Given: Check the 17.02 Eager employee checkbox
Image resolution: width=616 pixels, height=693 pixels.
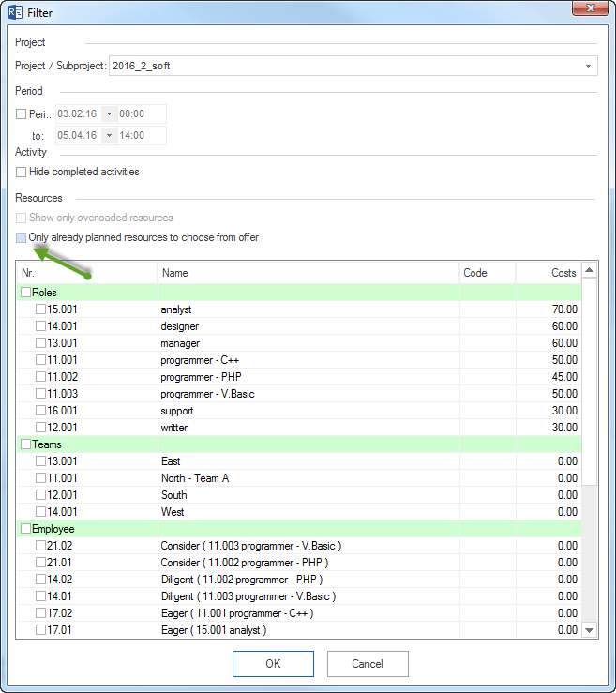Looking at the screenshot, I should coord(40,613).
